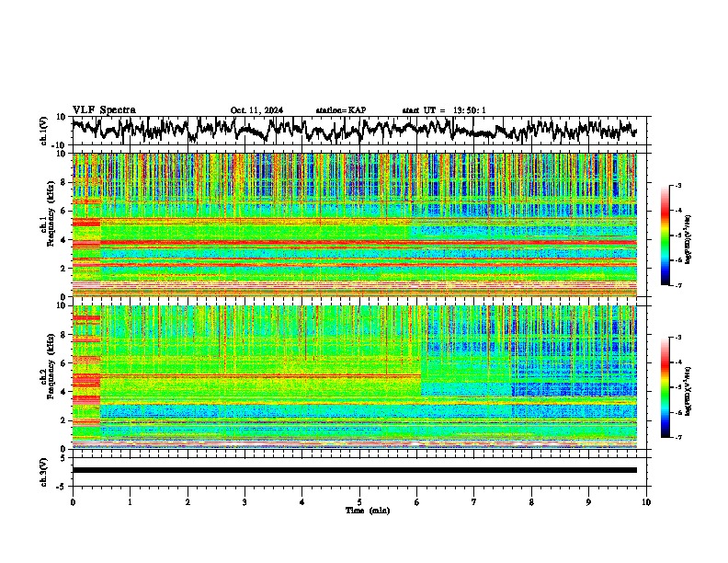Image resolution: width=728 pixels, height=563 pixels.
Task: Click the ch.2 spectrogram color scale bar
Action: click(x=665, y=387)
